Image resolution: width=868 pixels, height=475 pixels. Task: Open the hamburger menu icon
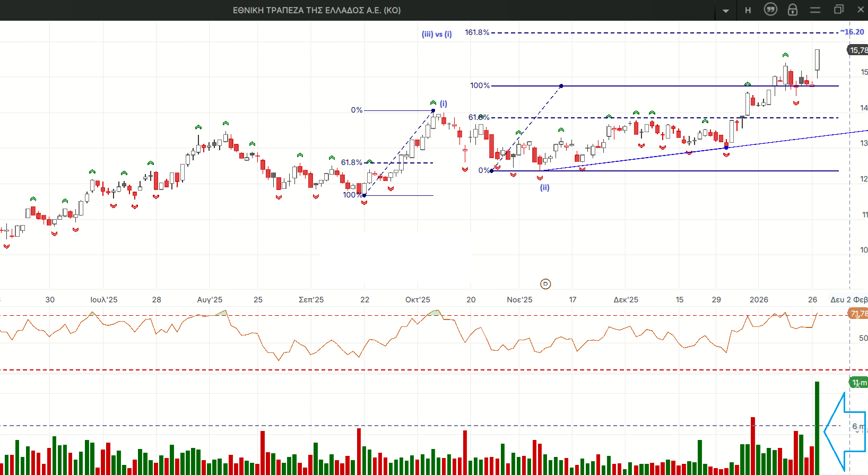coord(815,10)
